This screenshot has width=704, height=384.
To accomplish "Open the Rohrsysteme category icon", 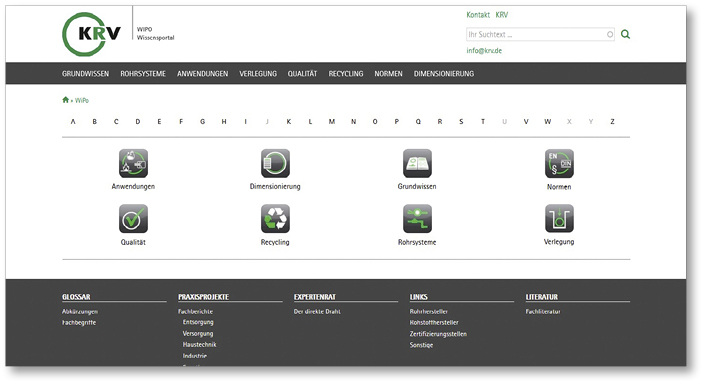I will tap(417, 219).
